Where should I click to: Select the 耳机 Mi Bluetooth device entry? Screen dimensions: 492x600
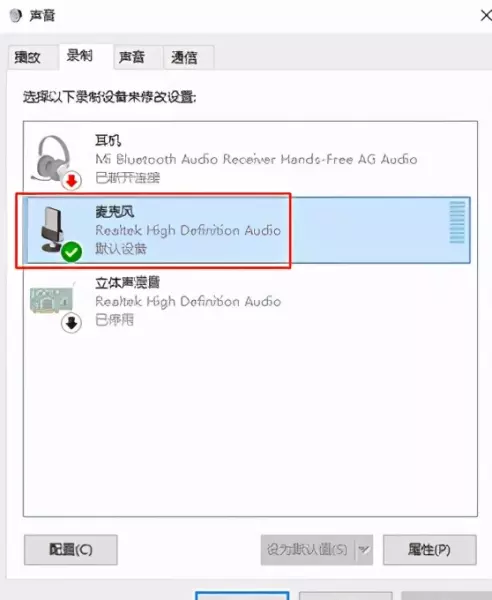pos(250,159)
